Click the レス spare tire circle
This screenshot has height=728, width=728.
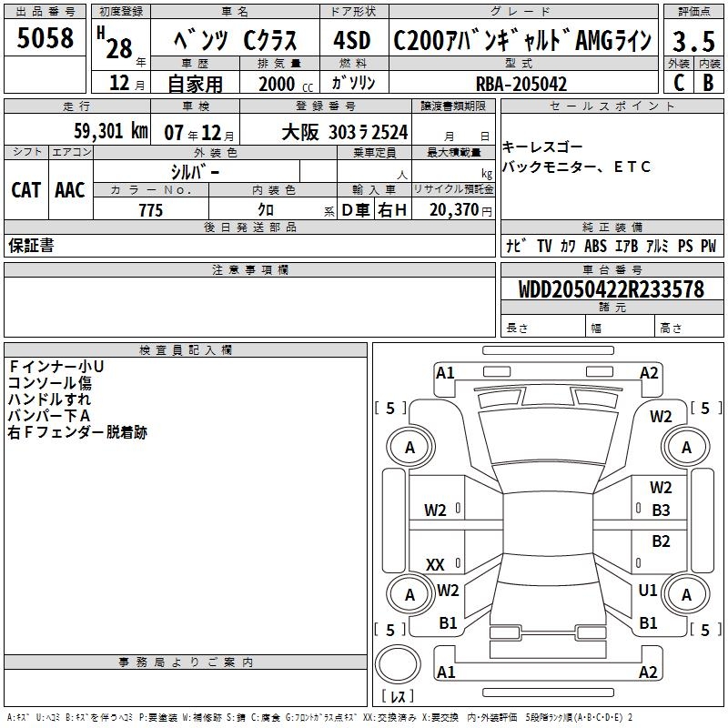[398, 664]
